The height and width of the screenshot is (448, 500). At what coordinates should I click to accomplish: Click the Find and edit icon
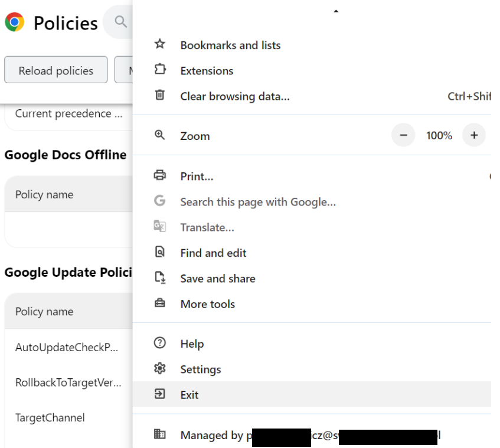pyautogui.click(x=160, y=252)
